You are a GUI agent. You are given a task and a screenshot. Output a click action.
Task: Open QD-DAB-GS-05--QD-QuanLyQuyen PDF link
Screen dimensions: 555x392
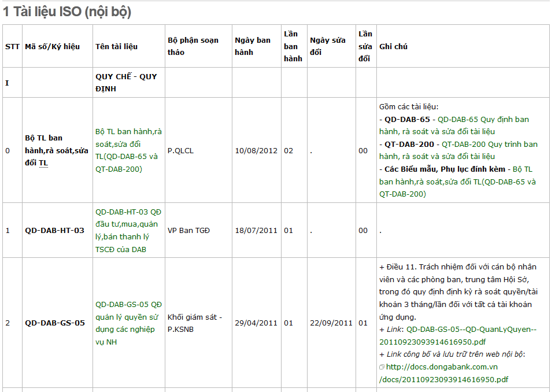[x=458, y=336]
